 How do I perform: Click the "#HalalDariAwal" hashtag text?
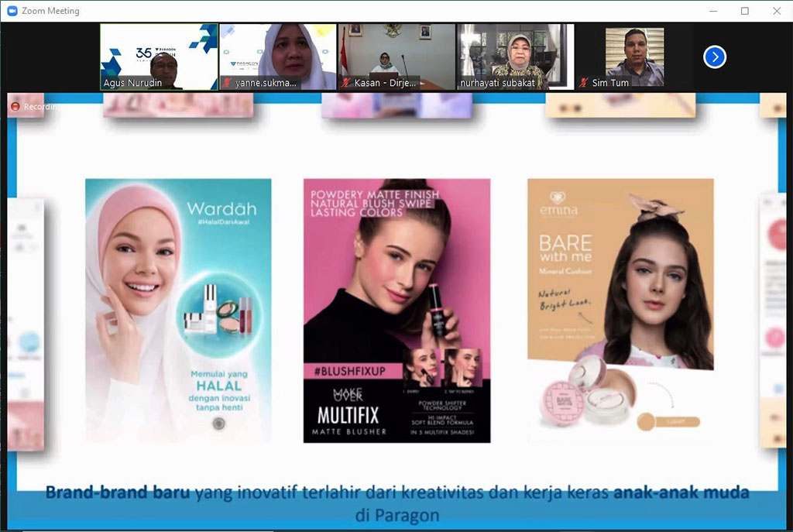(x=223, y=222)
